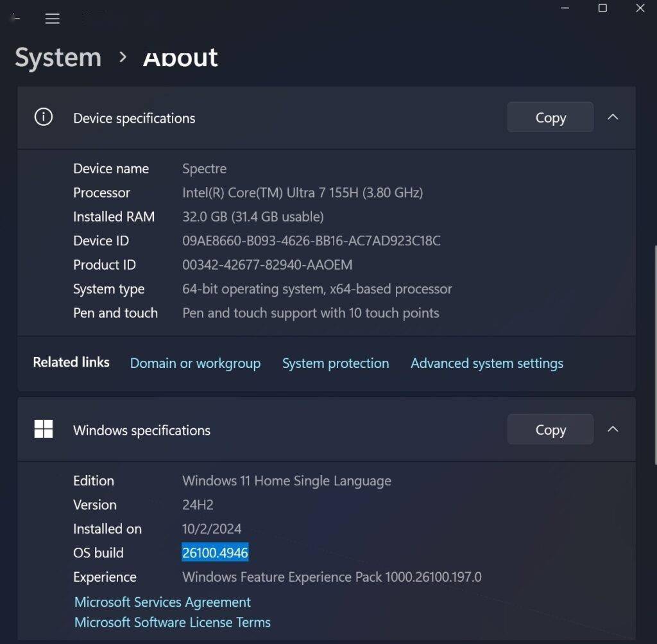Click the vertical scrollbar on right edge
The image size is (657, 644).
(x=654, y=353)
